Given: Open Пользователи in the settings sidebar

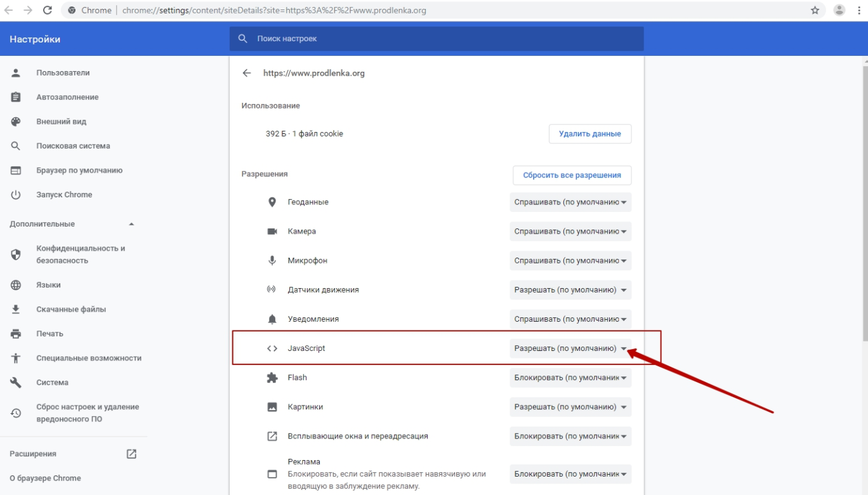Looking at the screenshot, I should tap(63, 73).
